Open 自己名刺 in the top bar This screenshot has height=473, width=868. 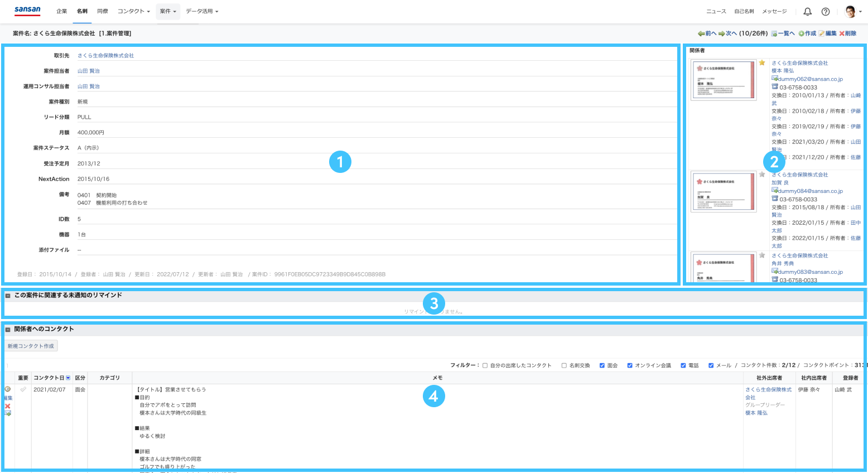point(744,11)
